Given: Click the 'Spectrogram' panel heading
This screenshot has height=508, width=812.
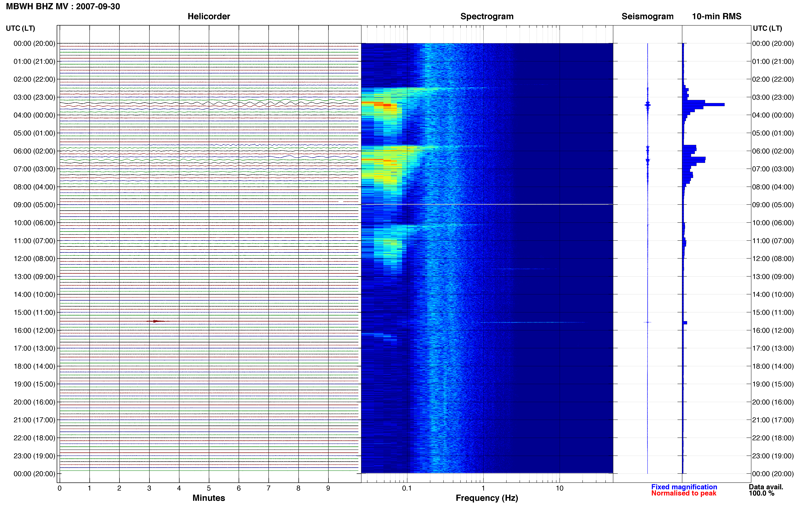Looking at the screenshot, I should (487, 16).
